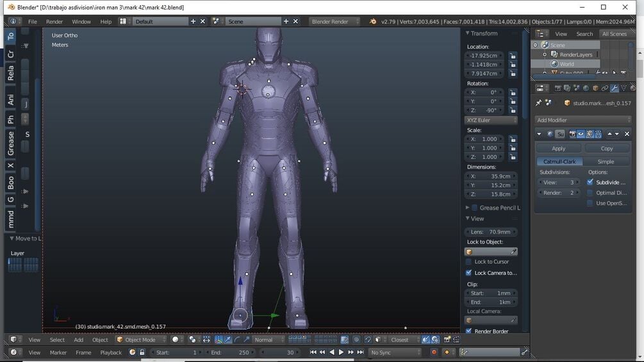This screenshot has height=362, width=644.
Task: Click the Apply button on the modifier
Action: 558,148
